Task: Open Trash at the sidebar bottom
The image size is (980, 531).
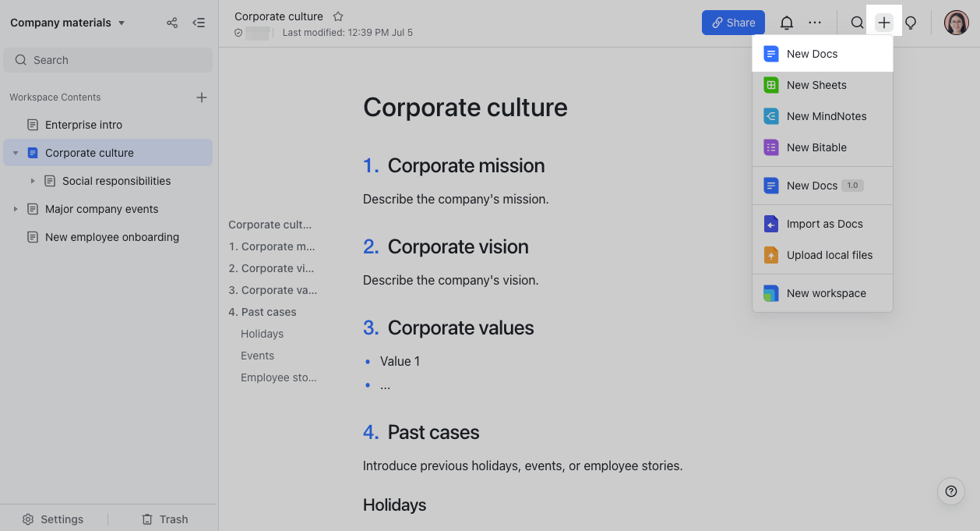Action: (164, 519)
